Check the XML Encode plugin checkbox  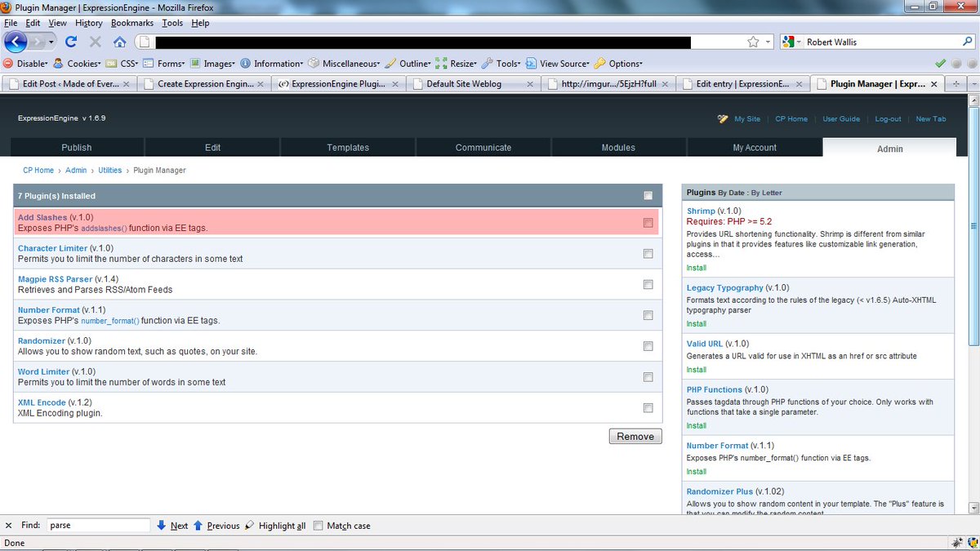pyautogui.click(x=648, y=408)
